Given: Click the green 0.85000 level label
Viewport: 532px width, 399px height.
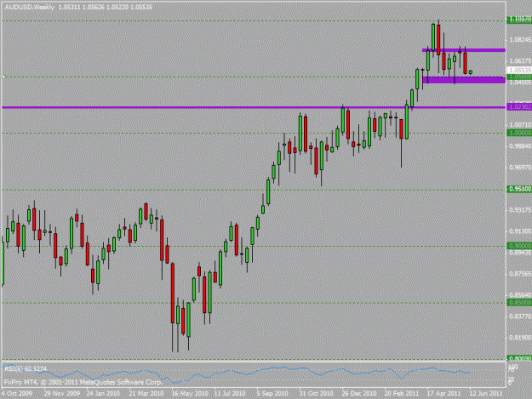Looking at the screenshot, I should [519, 302].
